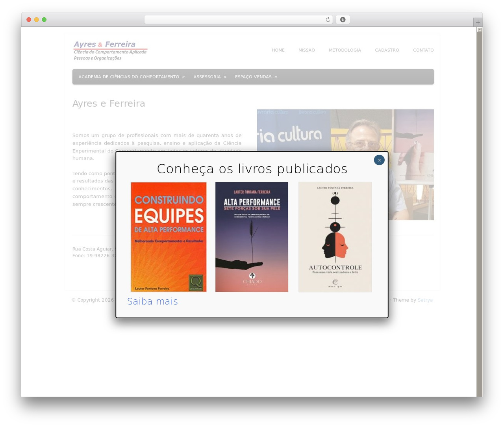
Task: Open the MISSÃO menu item
Action: (x=306, y=50)
